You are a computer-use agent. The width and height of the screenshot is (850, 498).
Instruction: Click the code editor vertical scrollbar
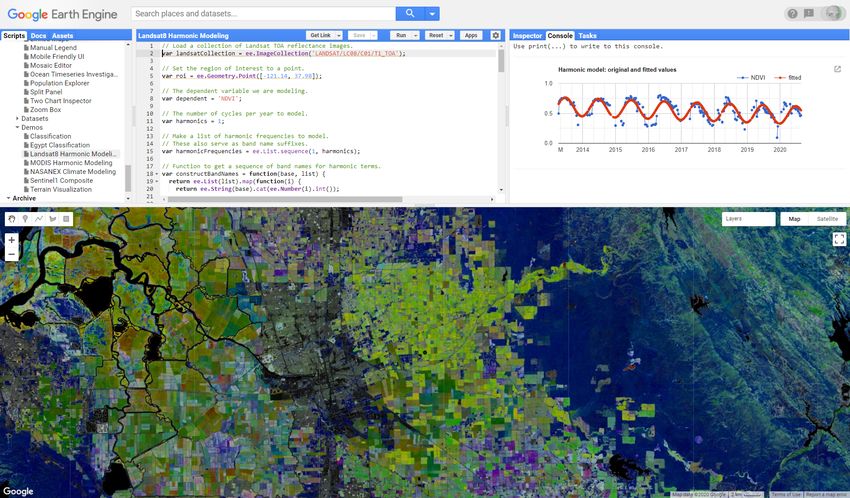(501, 61)
